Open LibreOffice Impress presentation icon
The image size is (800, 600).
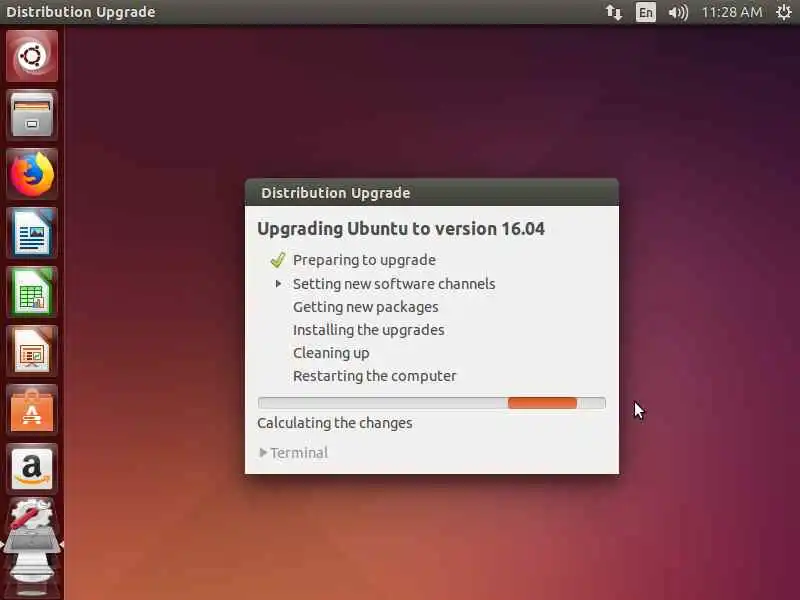tap(32, 352)
